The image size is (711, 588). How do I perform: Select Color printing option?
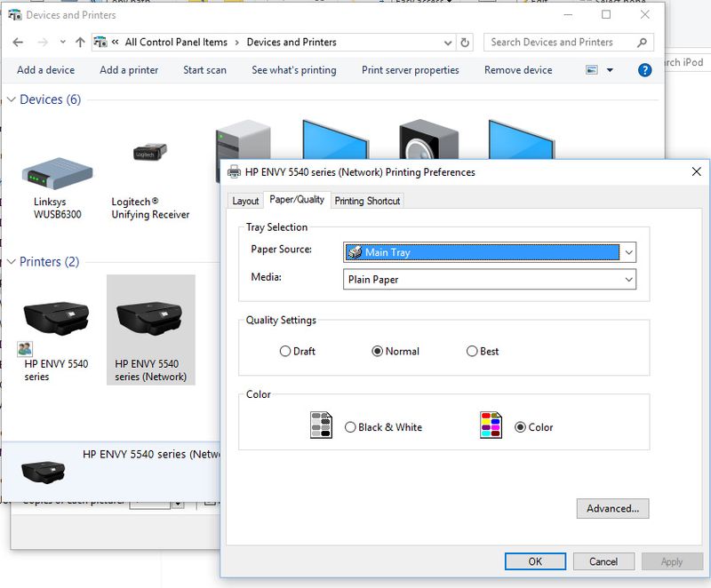pyautogui.click(x=534, y=427)
